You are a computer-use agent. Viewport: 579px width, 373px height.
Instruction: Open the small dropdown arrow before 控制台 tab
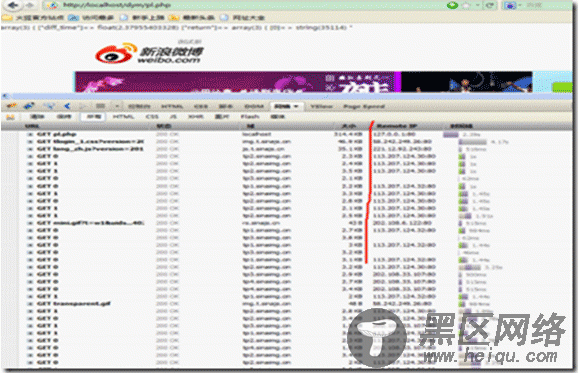(117, 106)
